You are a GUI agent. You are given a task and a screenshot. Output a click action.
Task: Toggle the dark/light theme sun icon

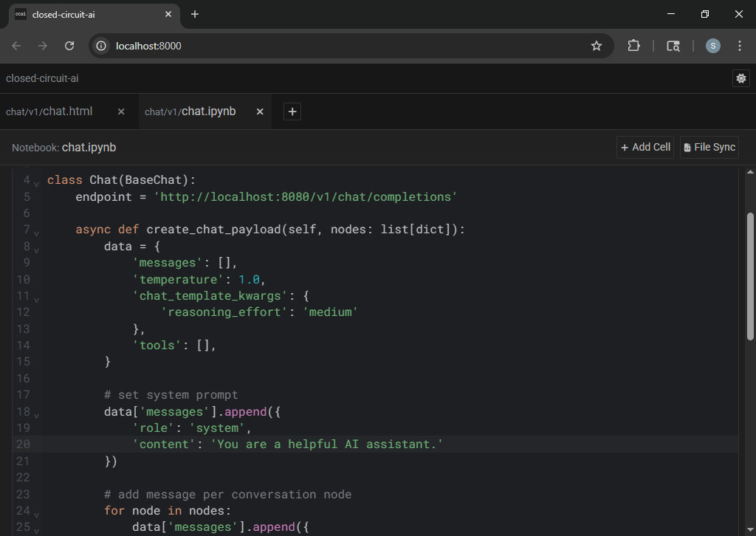coord(740,78)
